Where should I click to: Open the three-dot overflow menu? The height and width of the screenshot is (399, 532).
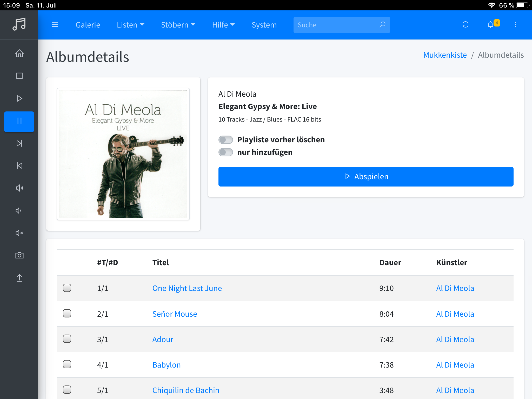(515, 25)
